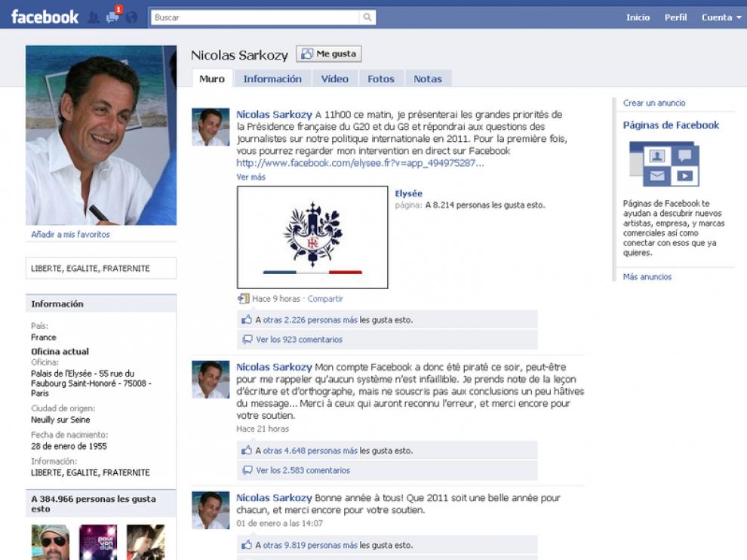Viewport: 747px width, 560px height.
Task: Click the Facebook logo
Action: click(45, 17)
